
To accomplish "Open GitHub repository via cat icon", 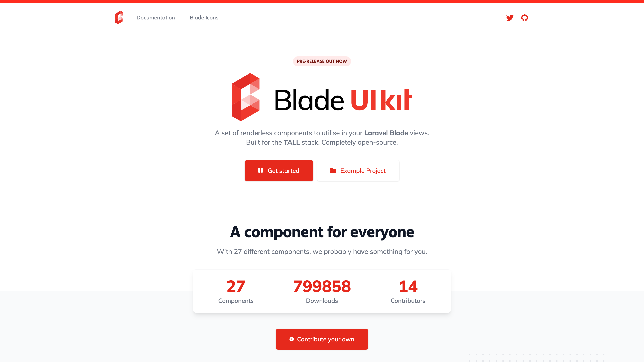I will click(x=525, y=17).
